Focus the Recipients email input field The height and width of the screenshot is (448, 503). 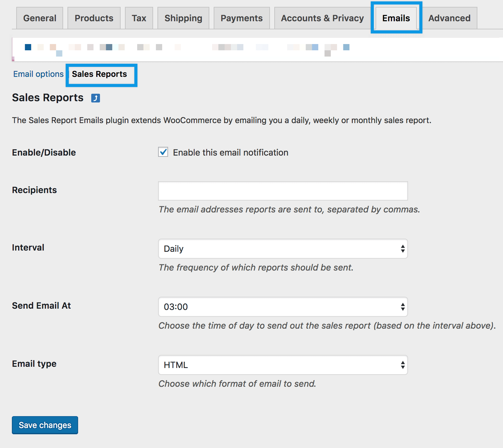coord(283,191)
